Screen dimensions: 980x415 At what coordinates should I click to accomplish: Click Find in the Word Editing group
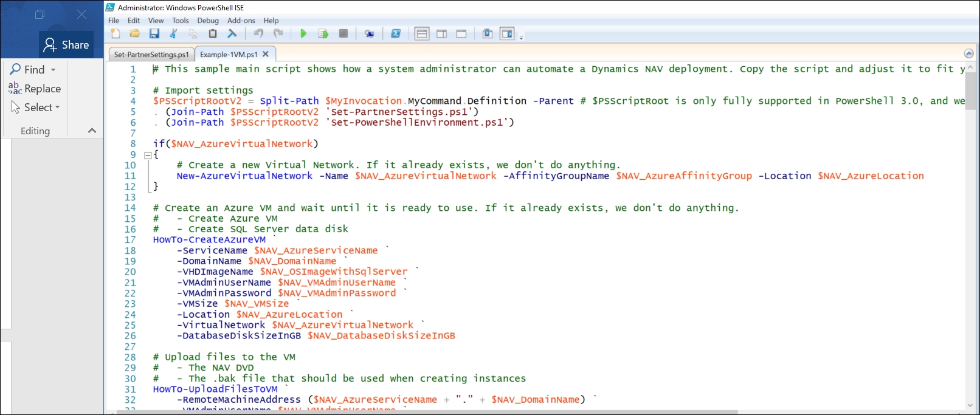[27, 69]
